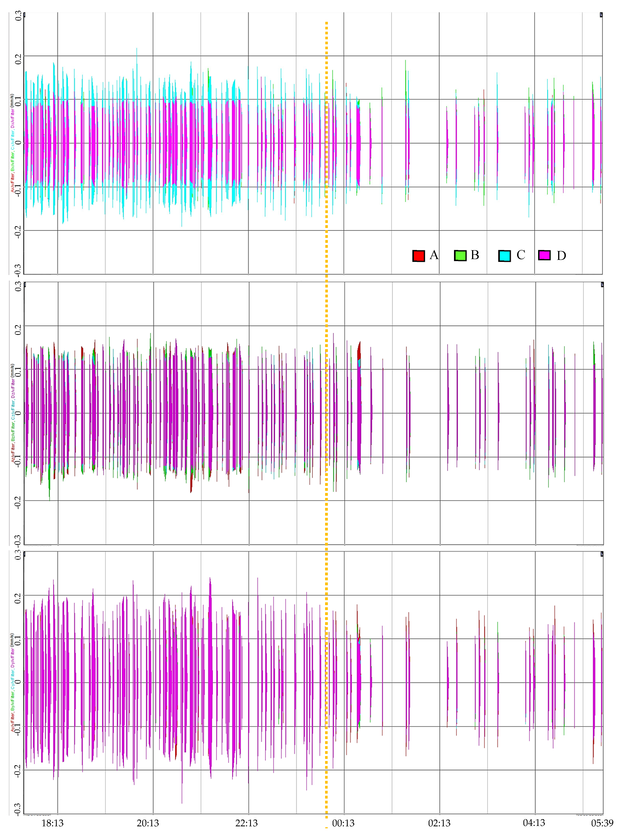
Task: Click the red legend swatch for A
Action: coord(418,256)
